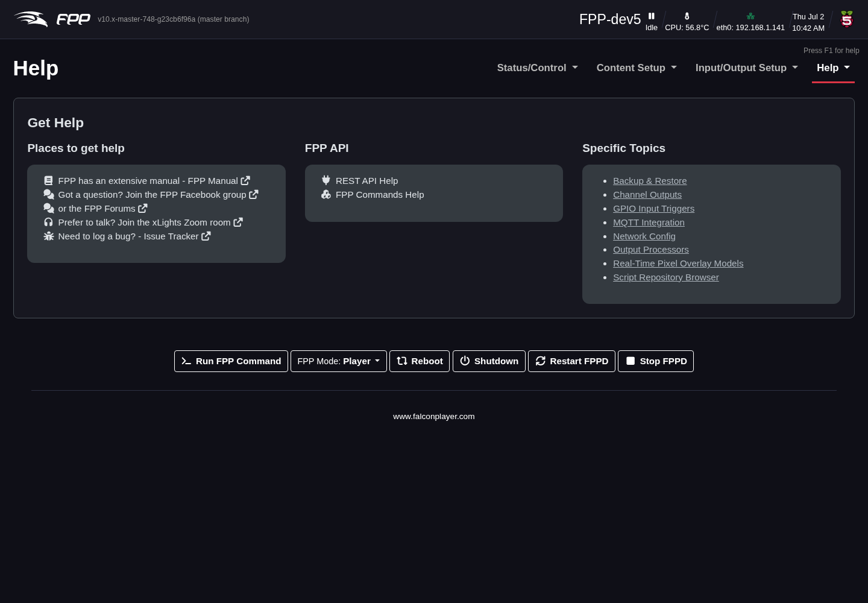868x603 pixels.
Task: Click the version string v10.x-master-748
Action: 174,19
